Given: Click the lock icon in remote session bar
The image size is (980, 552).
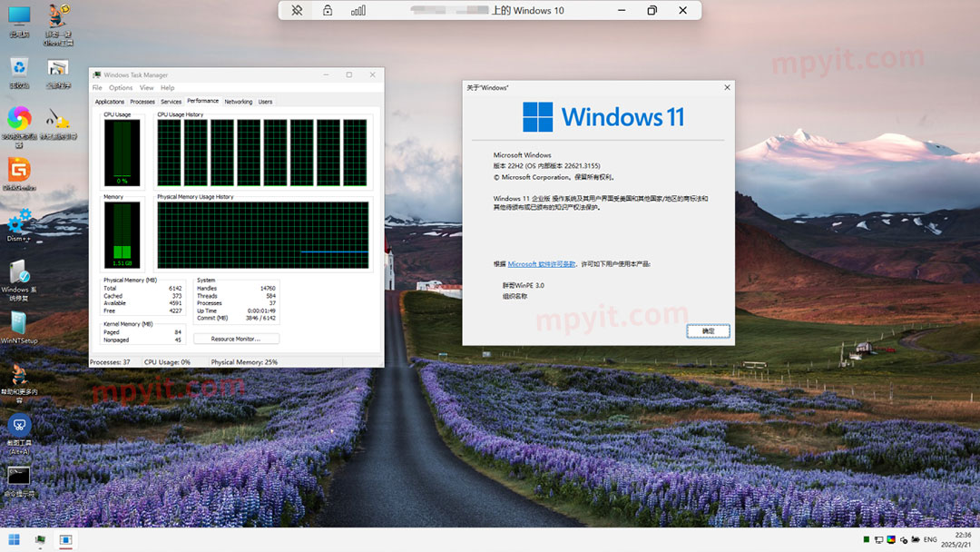Looking at the screenshot, I should [x=328, y=10].
